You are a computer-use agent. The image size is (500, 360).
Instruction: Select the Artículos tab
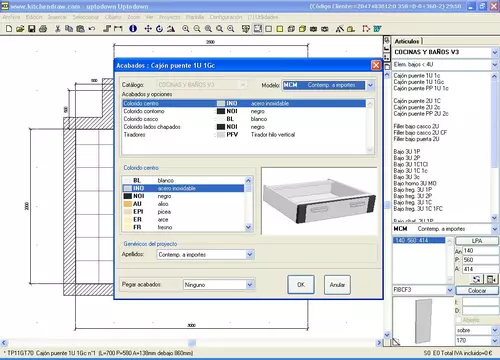pyautogui.click(x=407, y=41)
